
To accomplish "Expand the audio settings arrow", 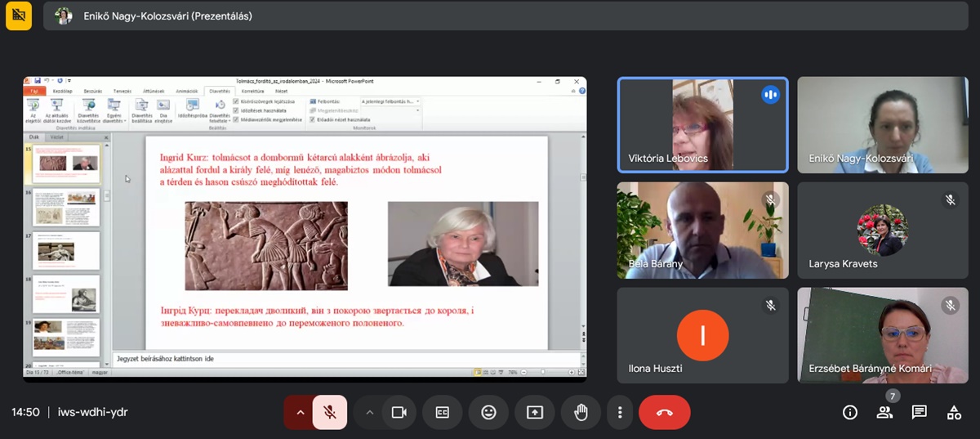I will (x=300, y=412).
